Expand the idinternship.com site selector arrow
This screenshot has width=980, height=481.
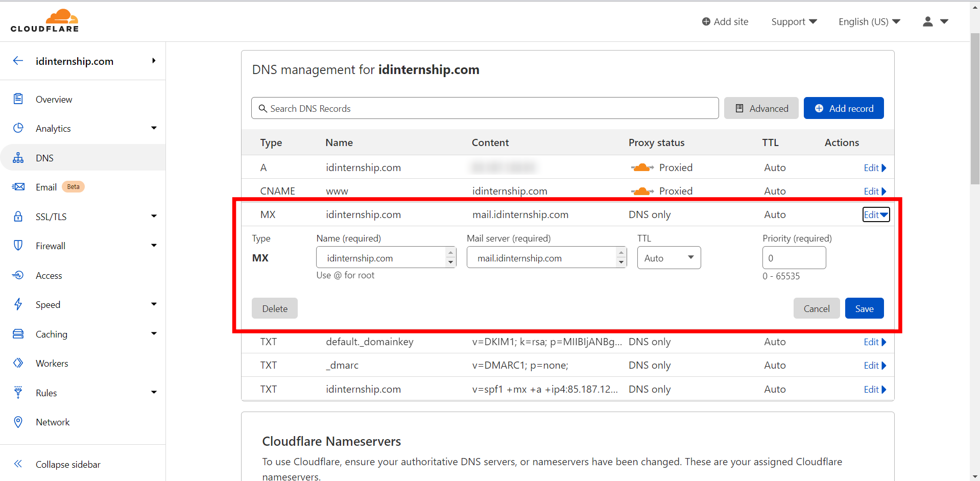[154, 61]
